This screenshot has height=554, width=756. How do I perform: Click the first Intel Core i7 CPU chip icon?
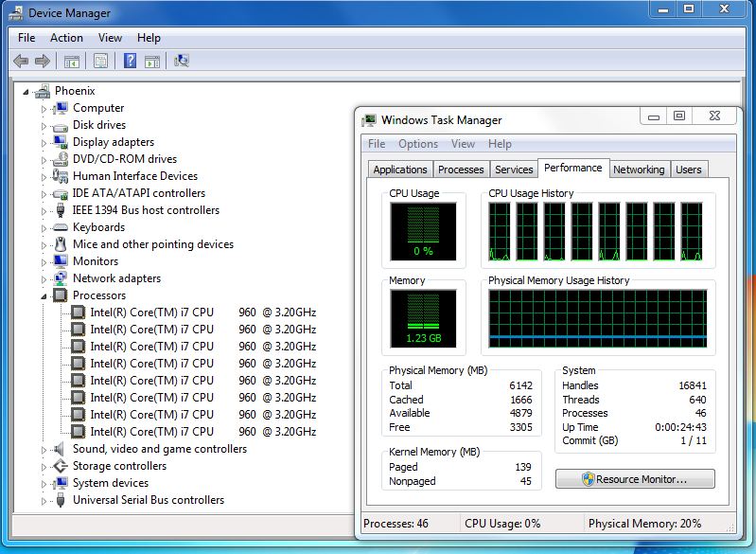click(x=78, y=313)
